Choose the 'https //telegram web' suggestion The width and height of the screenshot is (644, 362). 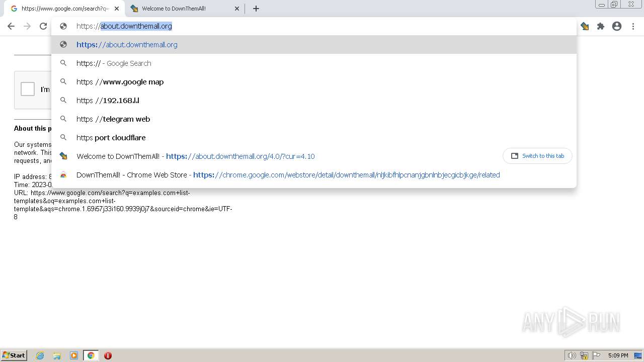click(x=314, y=119)
